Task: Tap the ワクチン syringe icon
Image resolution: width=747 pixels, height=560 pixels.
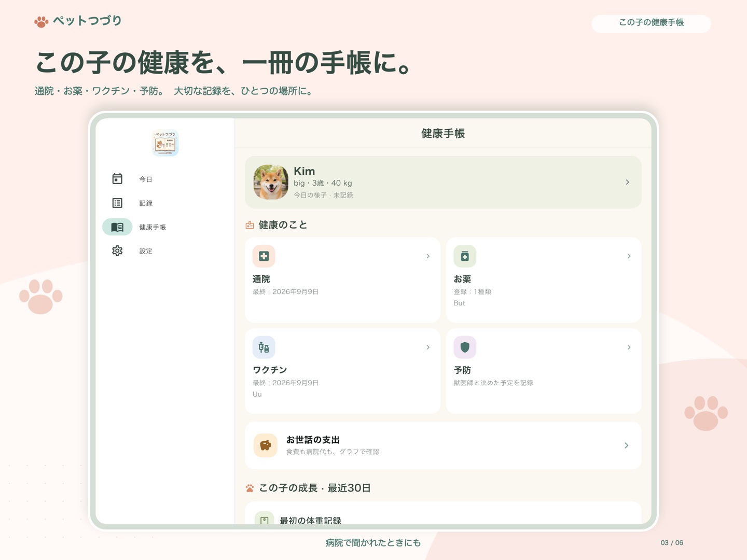Action: pos(264,347)
